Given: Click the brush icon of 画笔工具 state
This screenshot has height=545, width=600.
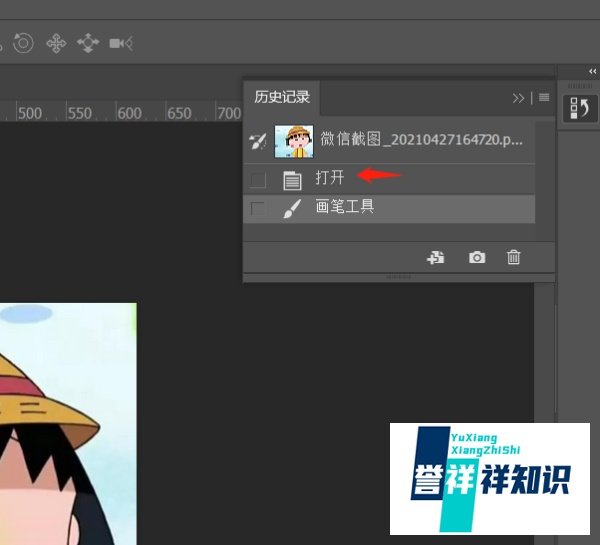Looking at the screenshot, I should [292, 209].
